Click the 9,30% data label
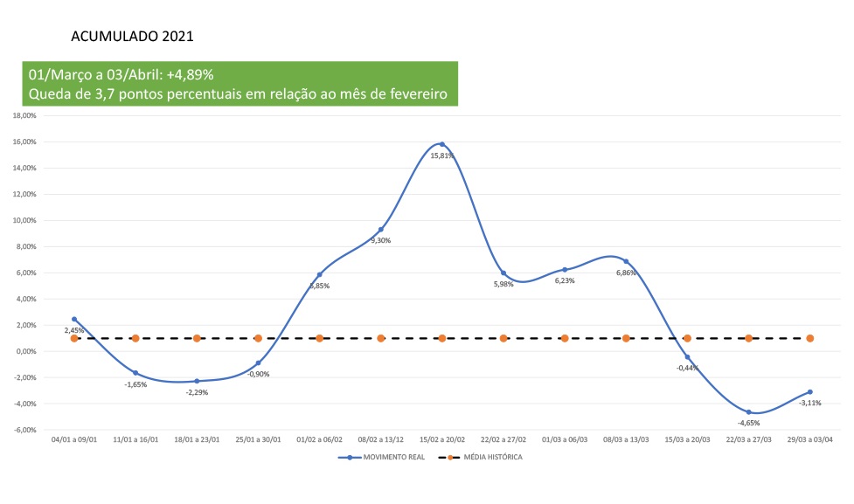854x504 pixels. click(x=380, y=240)
